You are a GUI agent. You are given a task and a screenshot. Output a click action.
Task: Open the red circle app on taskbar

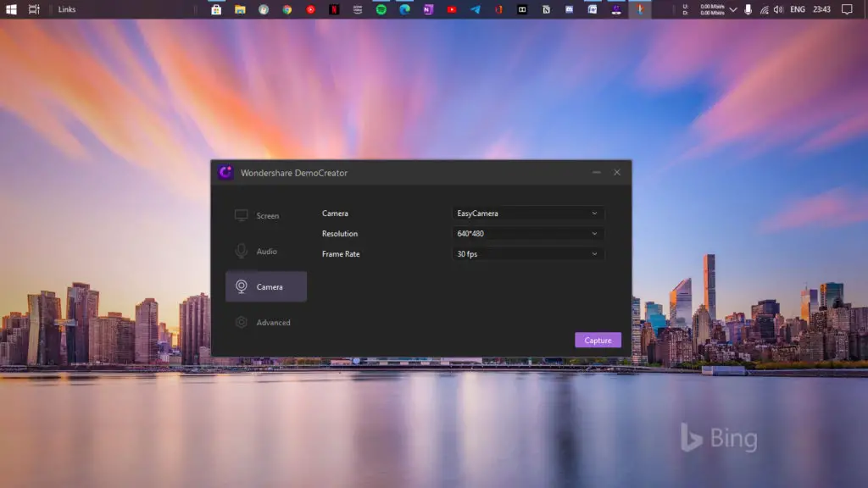pyautogui.click(x=310, y=9)
